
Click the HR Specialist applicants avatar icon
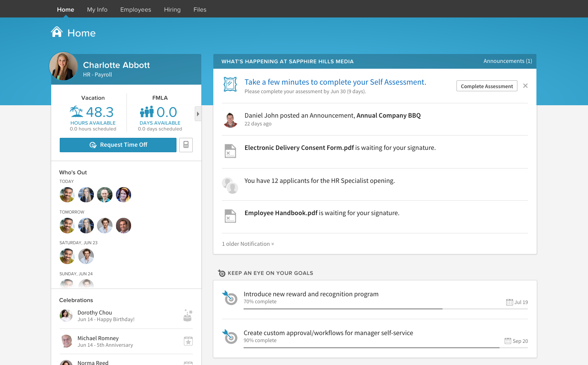coord(230,185)
